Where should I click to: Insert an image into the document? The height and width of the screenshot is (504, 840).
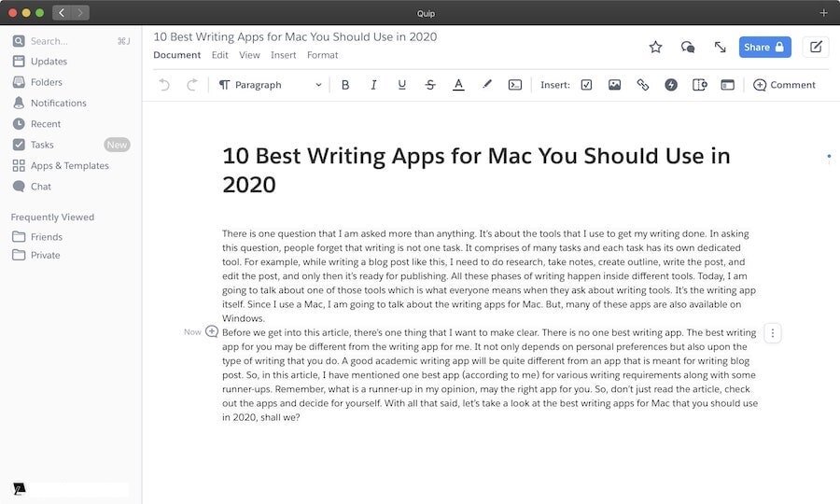[614, 85]
